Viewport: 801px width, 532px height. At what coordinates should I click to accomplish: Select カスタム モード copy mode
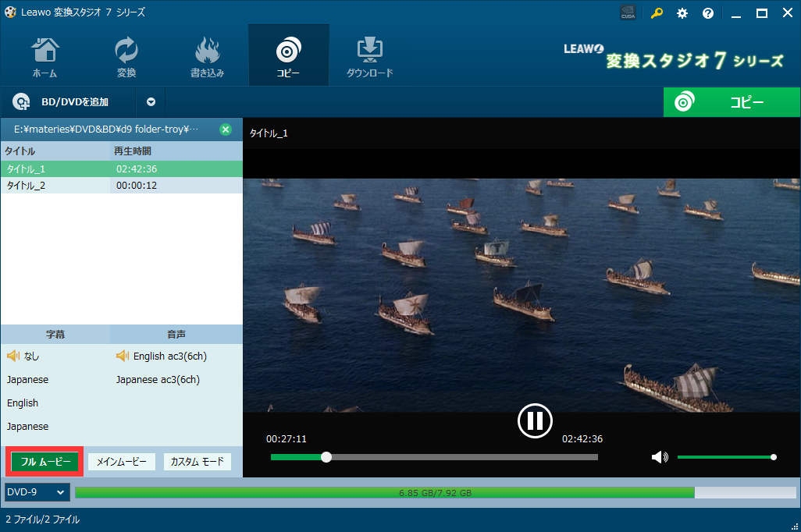(198, 462)
